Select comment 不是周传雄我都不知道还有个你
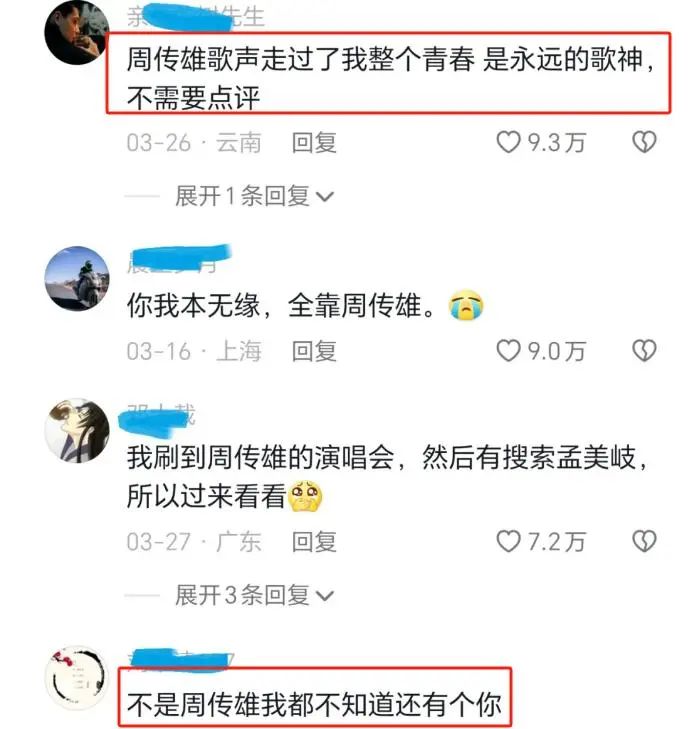 click(314, 704)
